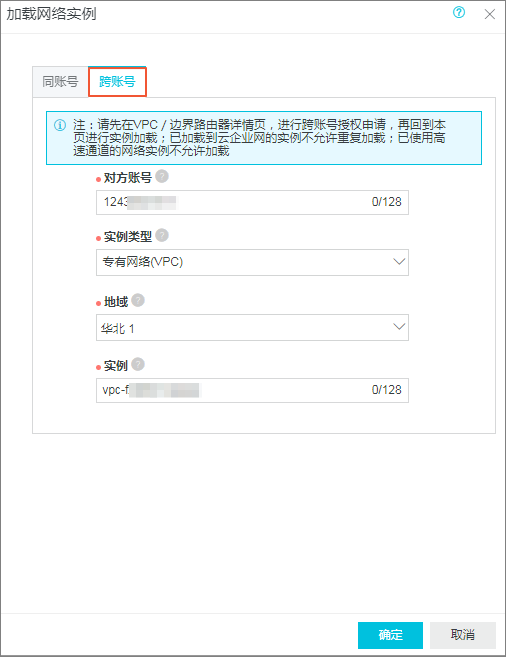Cancel using the 取消 button
The height and width of the screenshot is (657, 506).
point(463,635)
